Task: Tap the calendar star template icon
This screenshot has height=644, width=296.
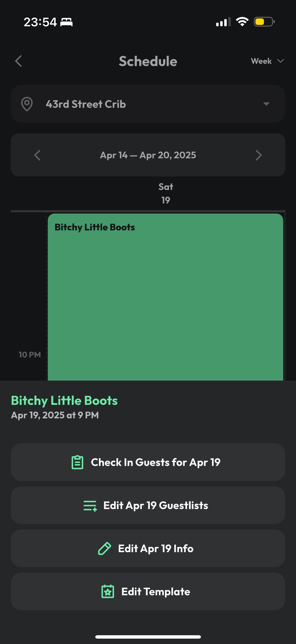Action: pos(108,591)
